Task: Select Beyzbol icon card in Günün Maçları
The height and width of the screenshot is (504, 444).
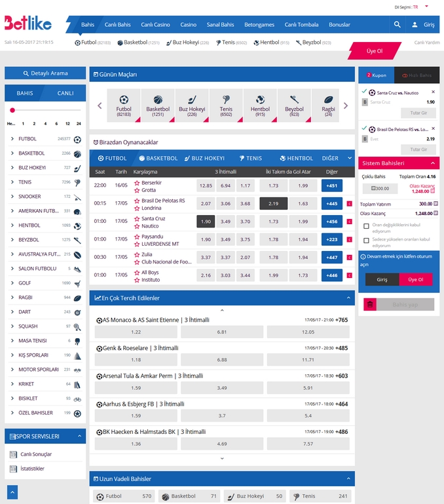Action: [x=294, y=106]
